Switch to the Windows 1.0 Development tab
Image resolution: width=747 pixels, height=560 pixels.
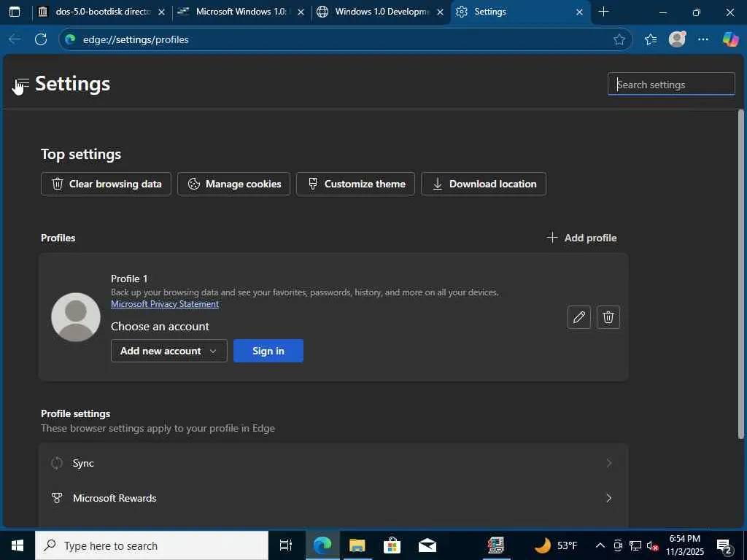pyautogui.click(x=381, y=12)
